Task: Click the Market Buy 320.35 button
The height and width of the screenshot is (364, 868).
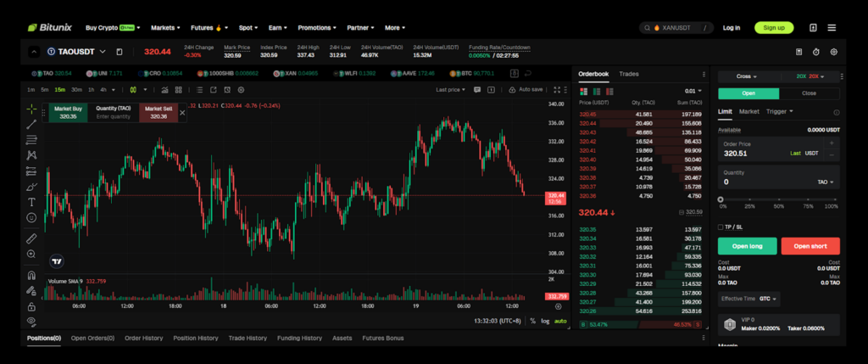Action: pyautogui.click(x=68, y=113)
